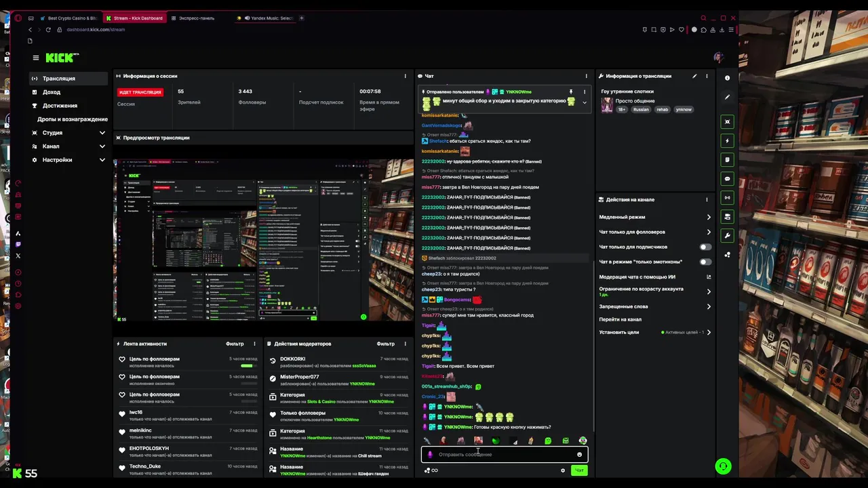Viewport: 868px width, 488px height.
Task: Click the green Чат send button
Action: pyautogui.click(x=578, y=470)
